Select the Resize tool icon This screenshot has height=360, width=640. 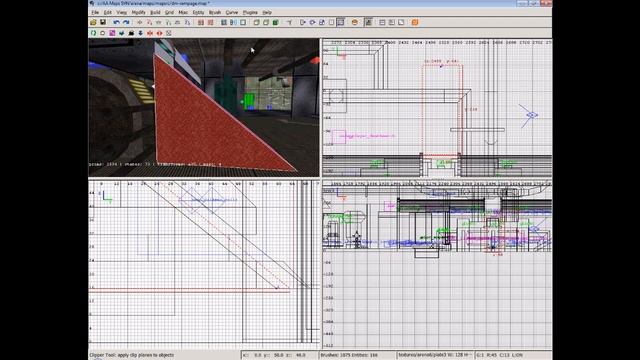tap(331, 22)
